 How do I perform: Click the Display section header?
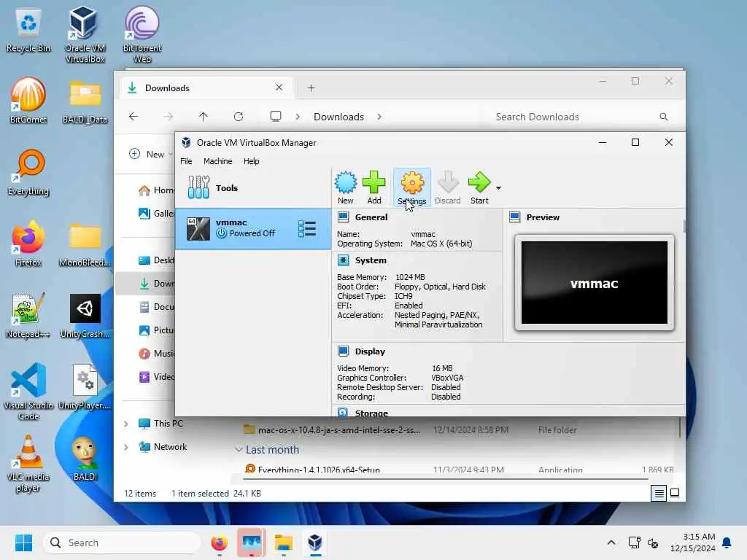click(x=370, y=351)
